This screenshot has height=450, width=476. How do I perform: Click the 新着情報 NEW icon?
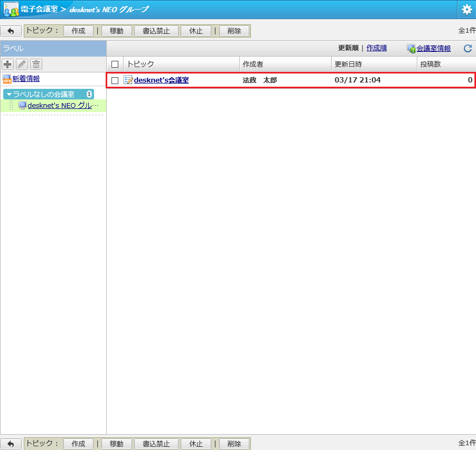(7, 79)
